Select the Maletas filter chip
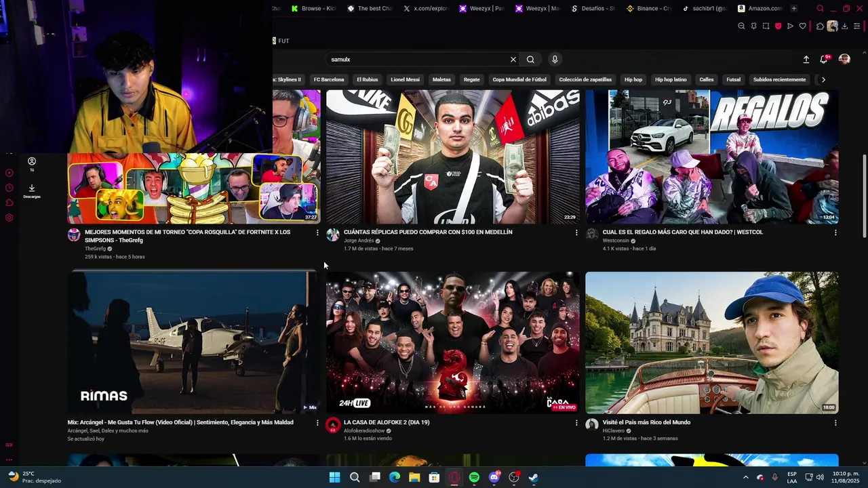Viewport: 868px width, 488px height. [441, 80]
